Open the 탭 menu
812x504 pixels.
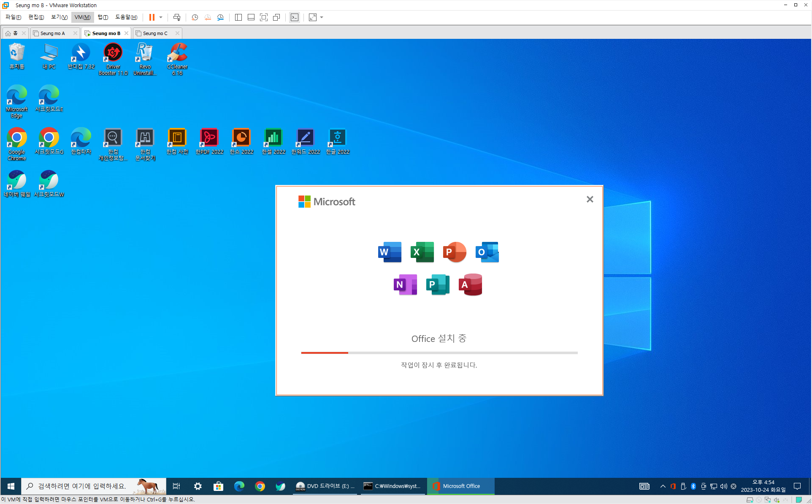[103, 17]
